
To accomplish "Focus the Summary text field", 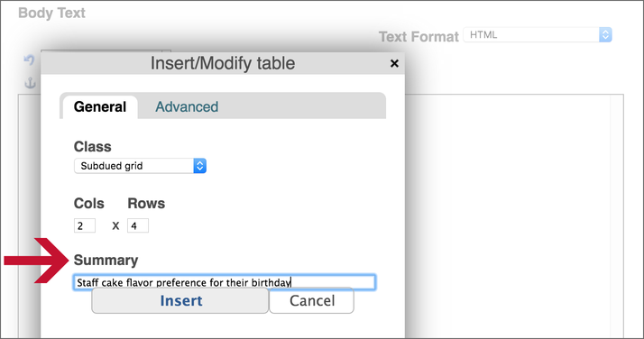I will point(225,282).
